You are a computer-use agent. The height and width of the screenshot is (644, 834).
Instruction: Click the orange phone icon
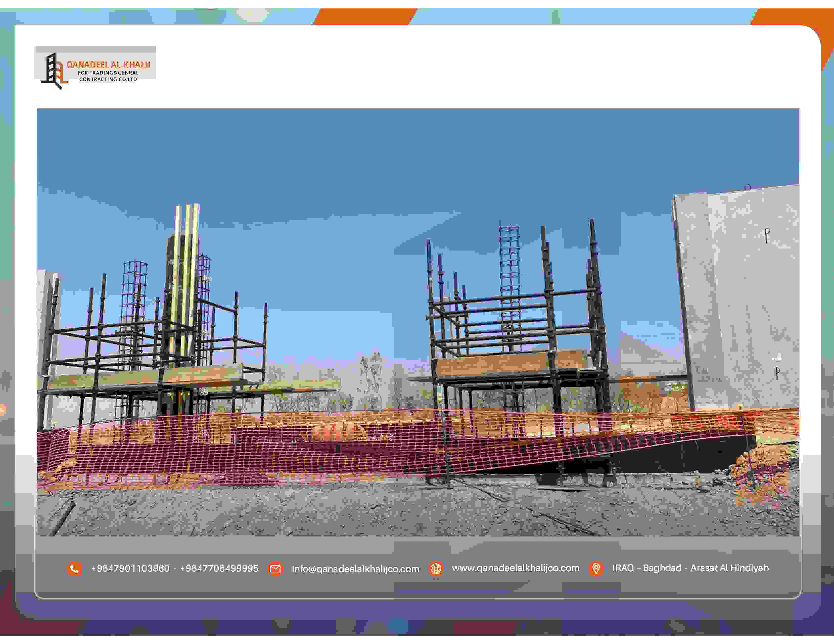(x=75, y=568)
